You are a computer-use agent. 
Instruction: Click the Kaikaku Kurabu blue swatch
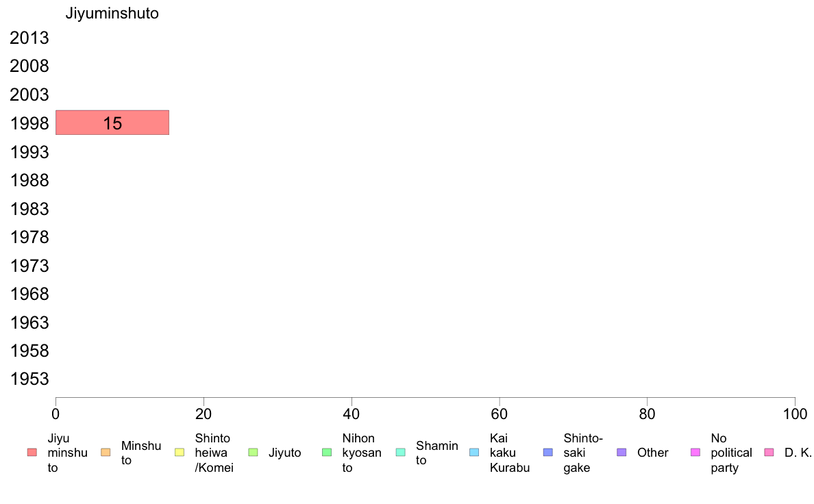click(x=474, y=453)
